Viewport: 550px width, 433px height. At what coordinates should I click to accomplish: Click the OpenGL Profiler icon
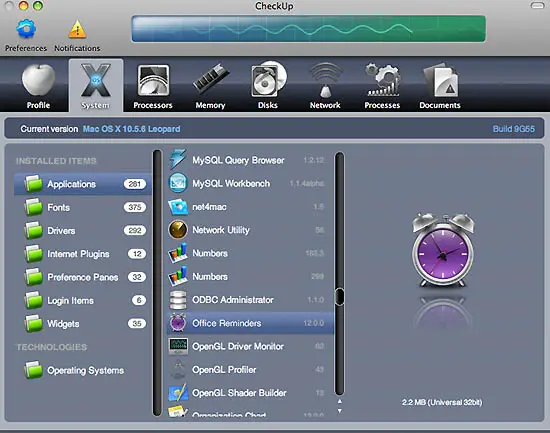(178, 369)
